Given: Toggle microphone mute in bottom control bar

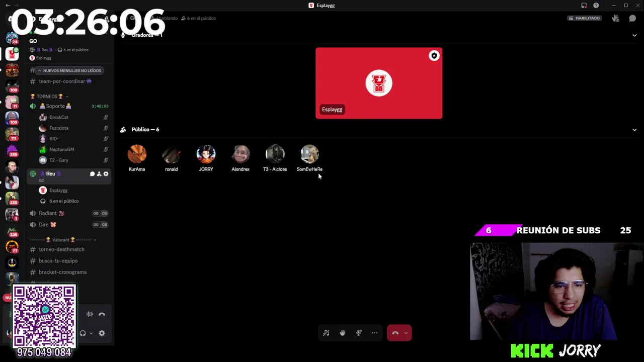Looking at the screenshot, I should [326, 333].
